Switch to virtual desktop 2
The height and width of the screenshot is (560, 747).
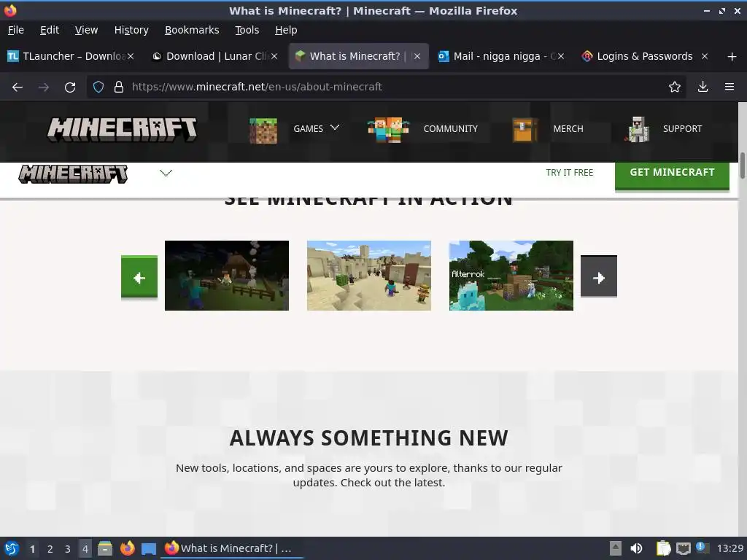(50, 549)
